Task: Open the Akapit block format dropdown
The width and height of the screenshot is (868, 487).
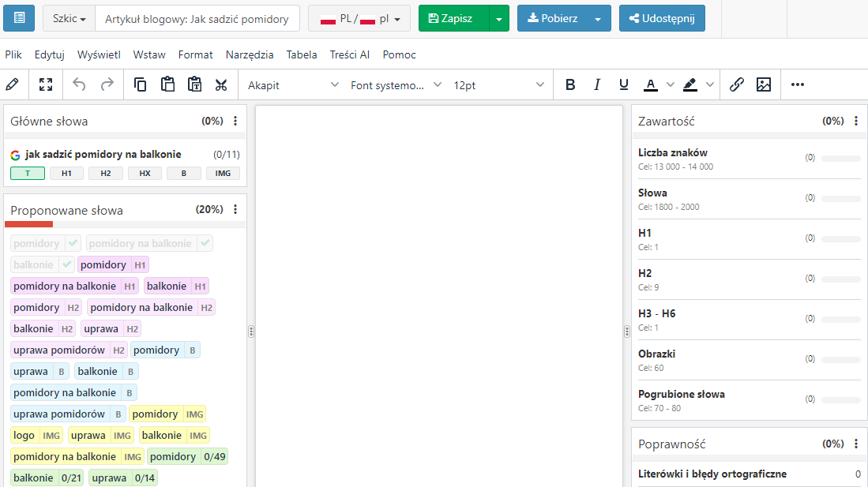Action: tap(292, 85)
